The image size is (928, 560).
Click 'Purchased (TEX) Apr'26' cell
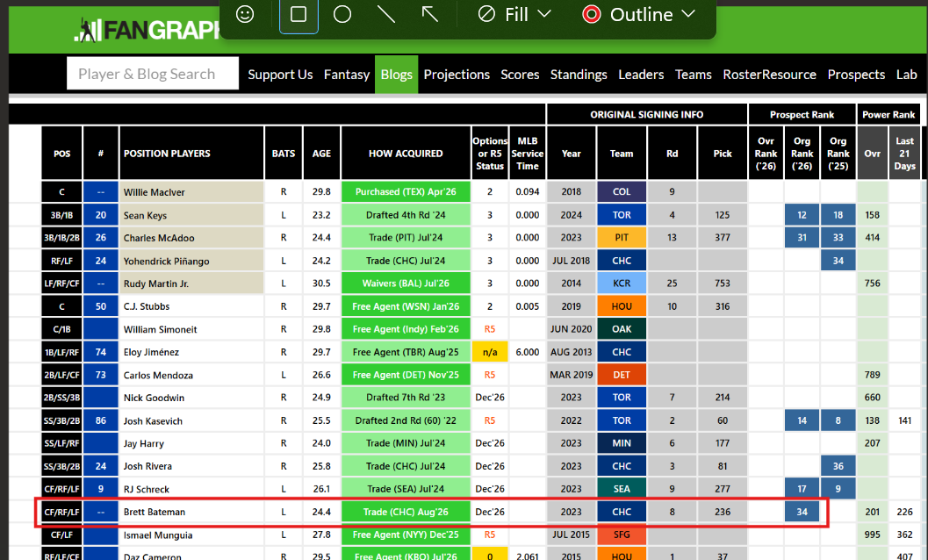pyautogui.click(x=406, y=192)
